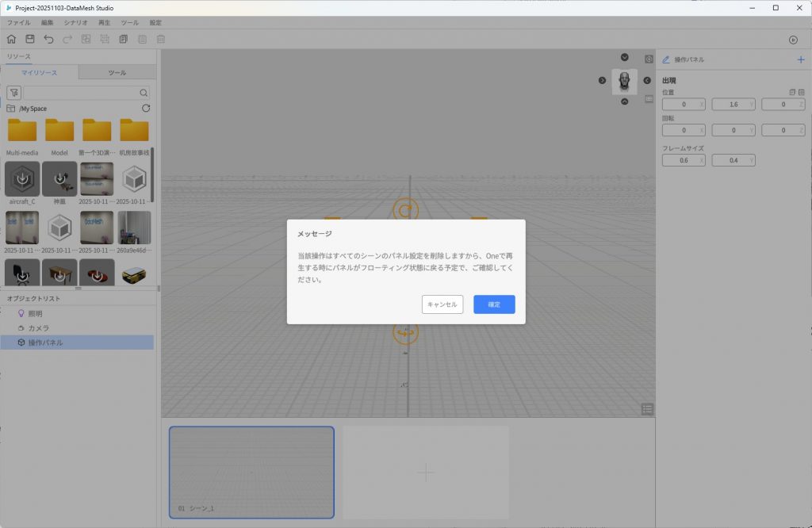This screenshot has height=528, width=812.
Task: Click the filter icon beside resource search
Action: coord(13,93)
